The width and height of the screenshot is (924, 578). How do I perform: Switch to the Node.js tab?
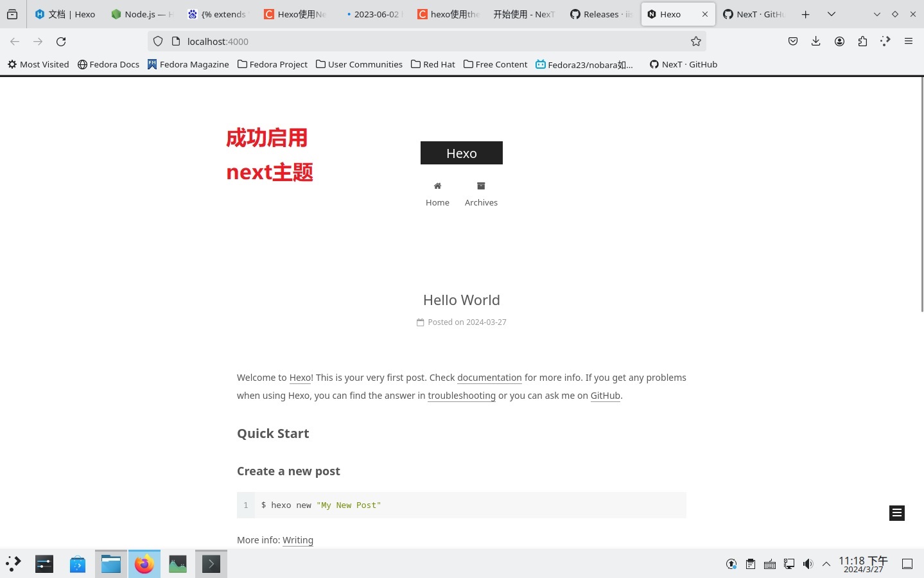pos(142,14)
